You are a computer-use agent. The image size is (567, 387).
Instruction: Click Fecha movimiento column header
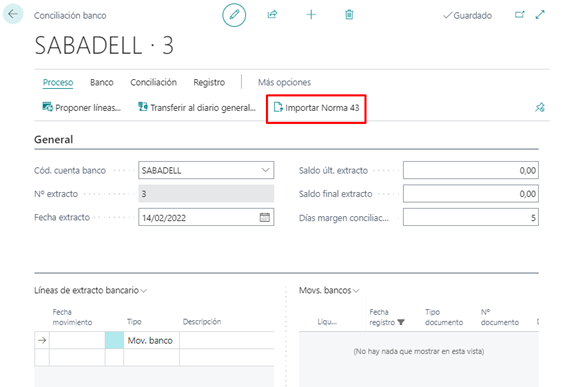click(72, 317)
